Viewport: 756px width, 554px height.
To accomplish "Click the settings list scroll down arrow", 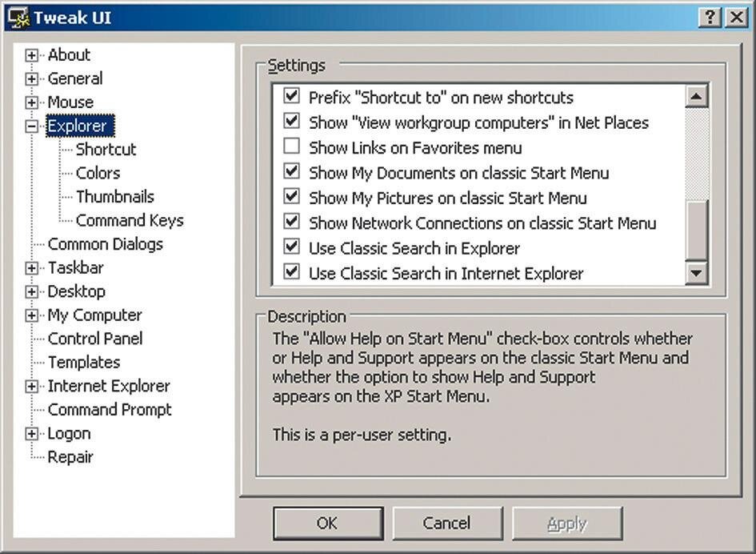I will pos(696,273).
